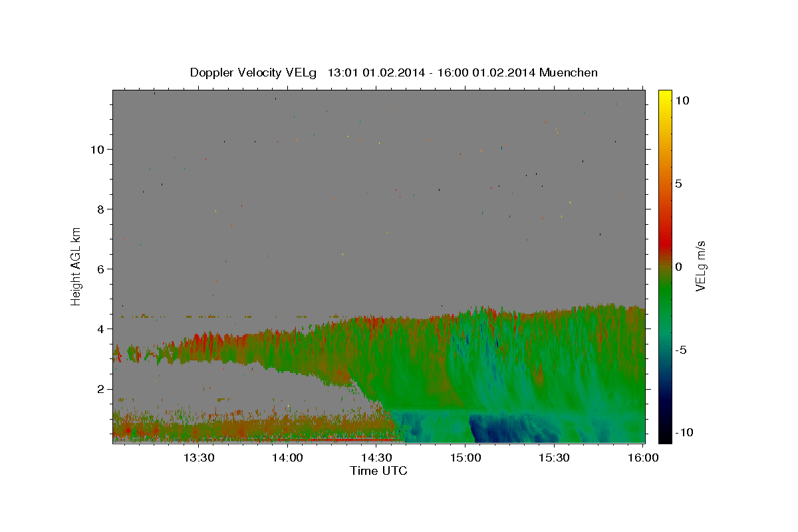798x532 pixels.
Task: Select the date range text '13:01 01.02.2014'
Action: 374,72
